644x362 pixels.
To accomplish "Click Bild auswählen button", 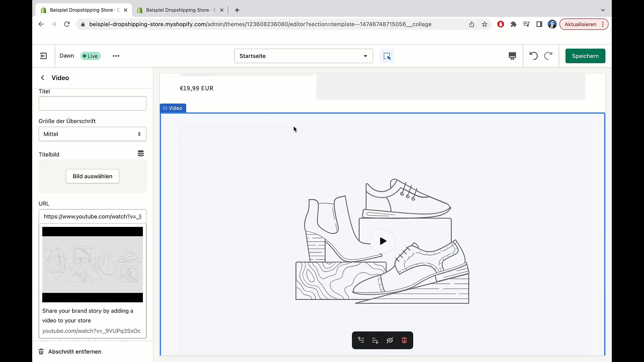I will coord(92,176).
